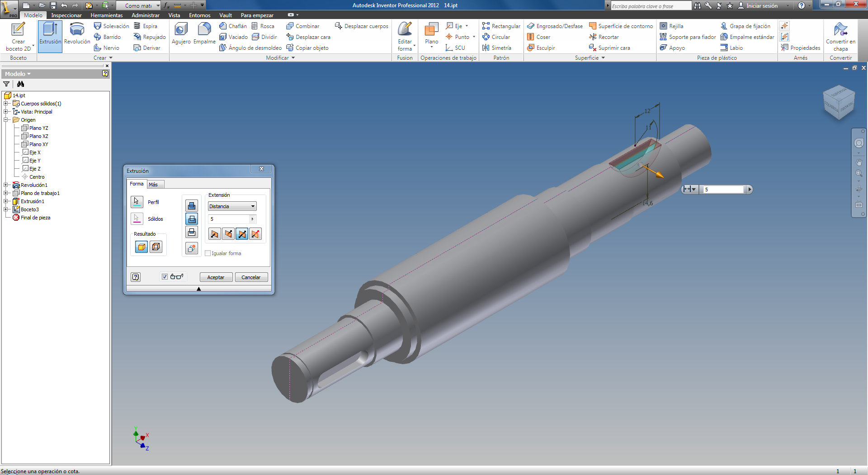Screen dimensions: 868x475
Task: Click Crear boceto 2D tool
Action: point(19,37)
